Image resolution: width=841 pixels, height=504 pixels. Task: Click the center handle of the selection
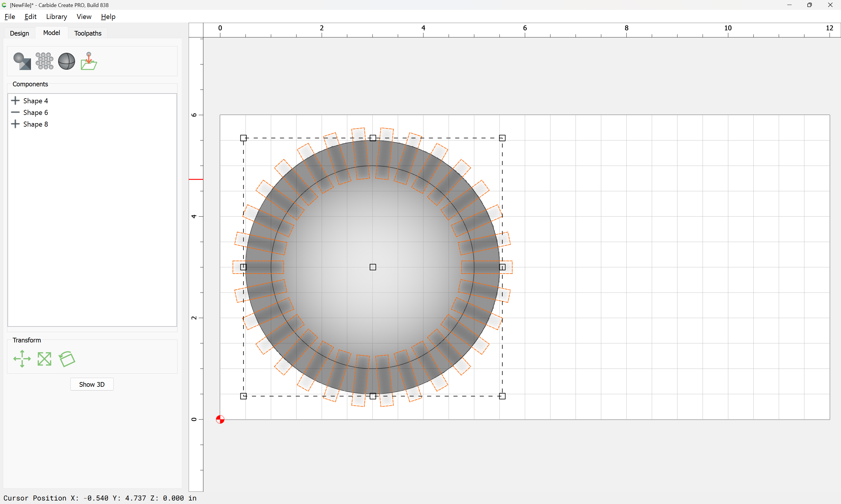click(x=373, y=267)
